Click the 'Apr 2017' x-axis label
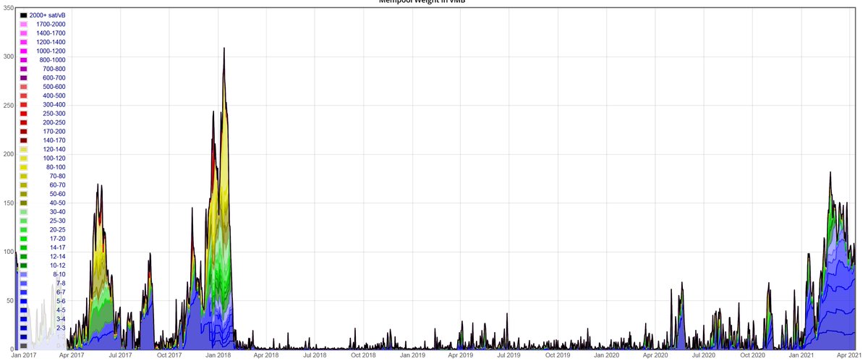Viewport: 868px width, 361px height. coord(71,355)
